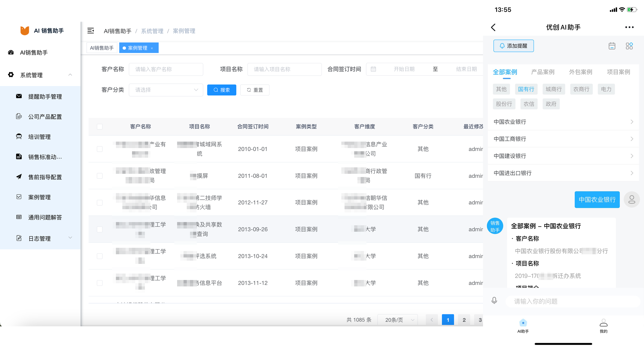Screen dimensions: 644x348
Task: Click 系统管理 in the breadcrumb
Action: click(x=152, y=31)
